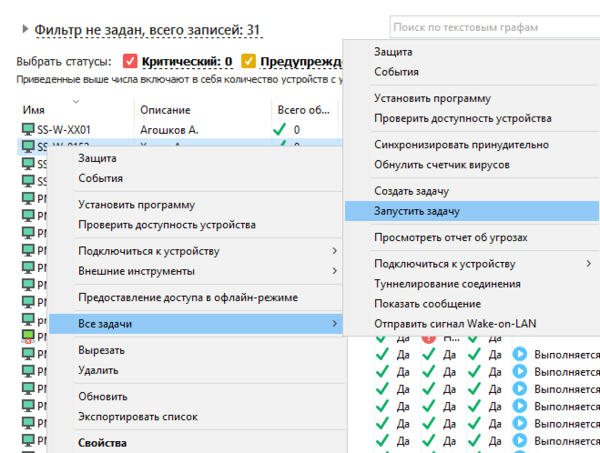Expand the filter section triangle
This screenshot has width=600, height=453.
click(24, 31)
